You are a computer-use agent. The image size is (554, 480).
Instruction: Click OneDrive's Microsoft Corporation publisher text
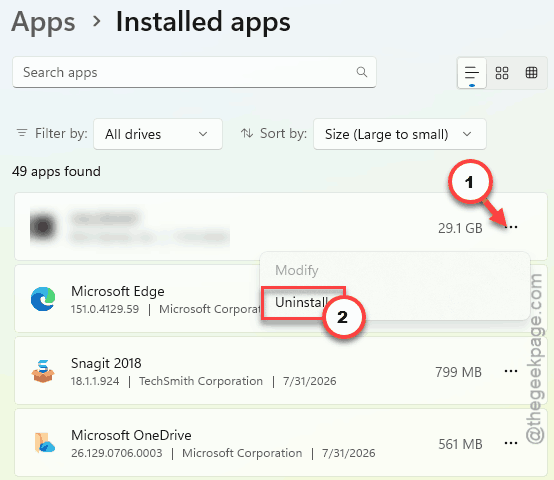click(242, 453)
